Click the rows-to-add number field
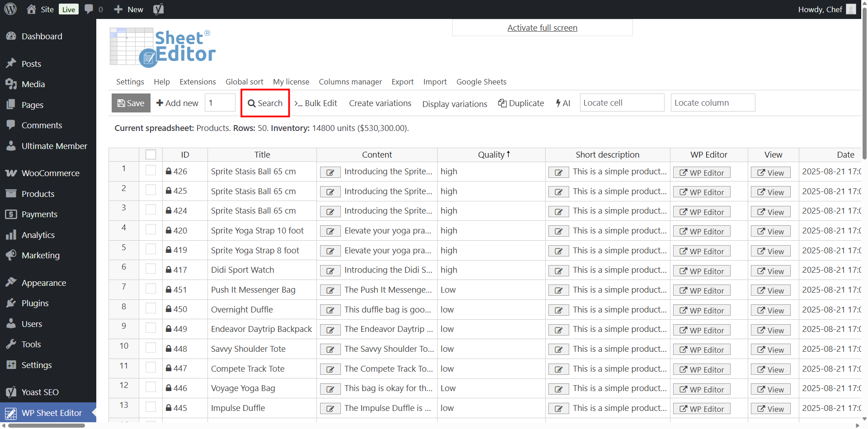The image size is (868, 429). [220, 103]
